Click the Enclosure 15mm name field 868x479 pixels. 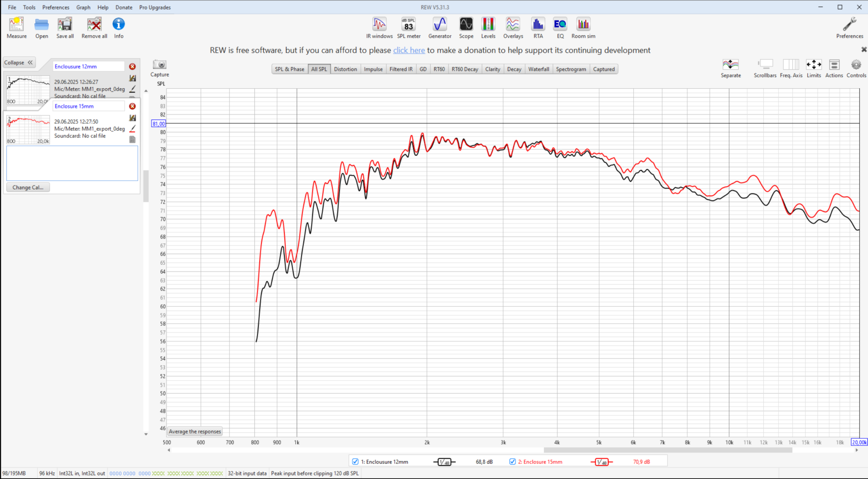(x=89, y=106)
